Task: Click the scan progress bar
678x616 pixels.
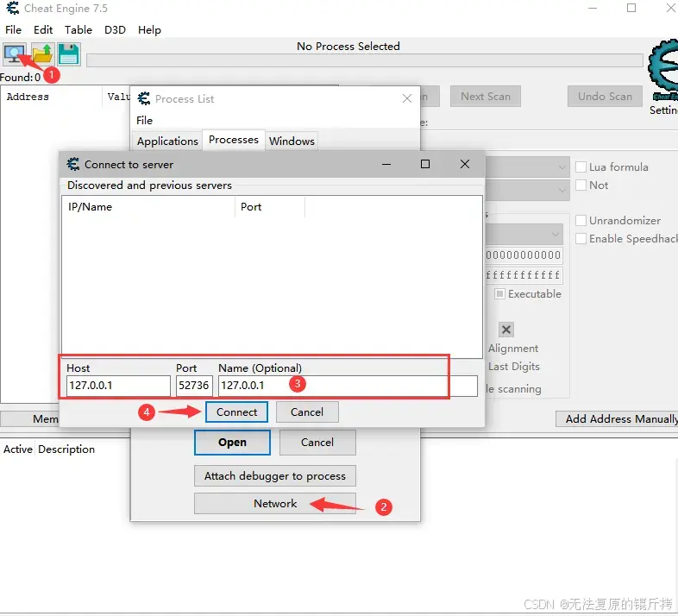Action: (365, 60)
